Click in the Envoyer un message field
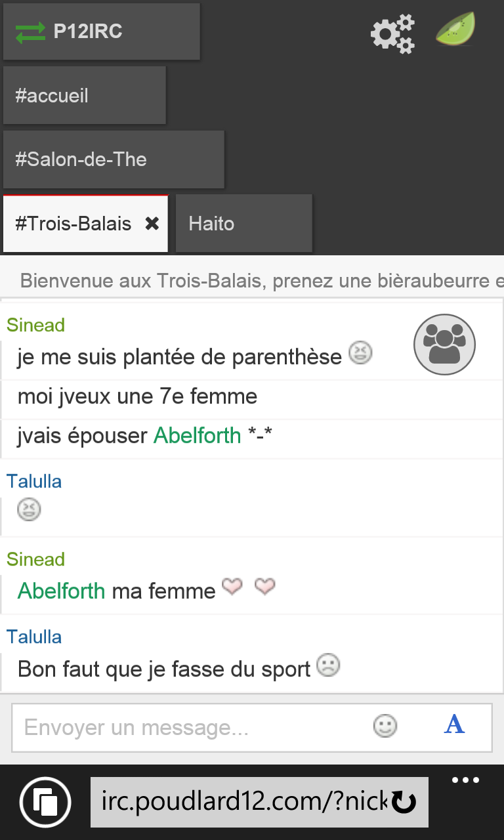 190,727
